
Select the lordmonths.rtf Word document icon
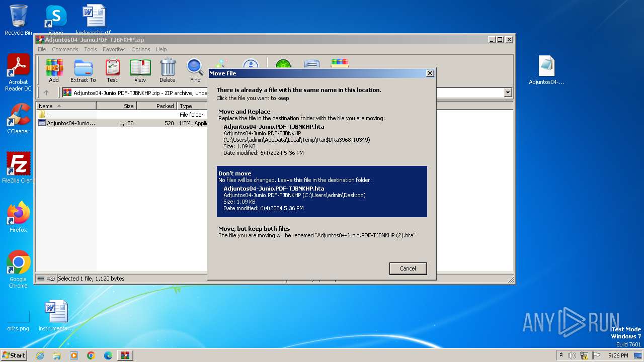click(x=94, y=19)
